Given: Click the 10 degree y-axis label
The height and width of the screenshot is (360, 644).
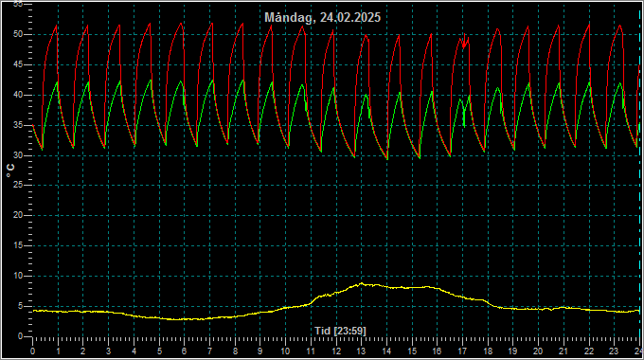Looking at the screenshot, I should coord(18,276).
